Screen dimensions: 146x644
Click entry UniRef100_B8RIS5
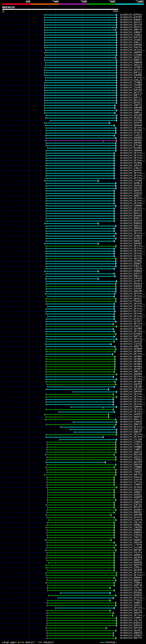[x=131, y=372]
